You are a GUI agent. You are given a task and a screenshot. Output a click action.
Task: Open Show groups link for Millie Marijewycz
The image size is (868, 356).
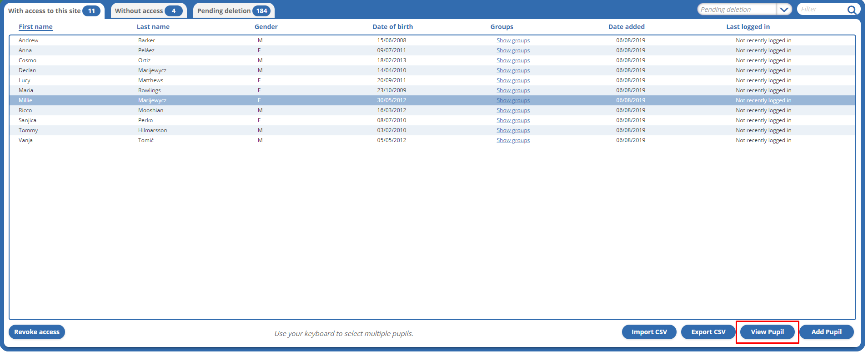click(513, 100)
